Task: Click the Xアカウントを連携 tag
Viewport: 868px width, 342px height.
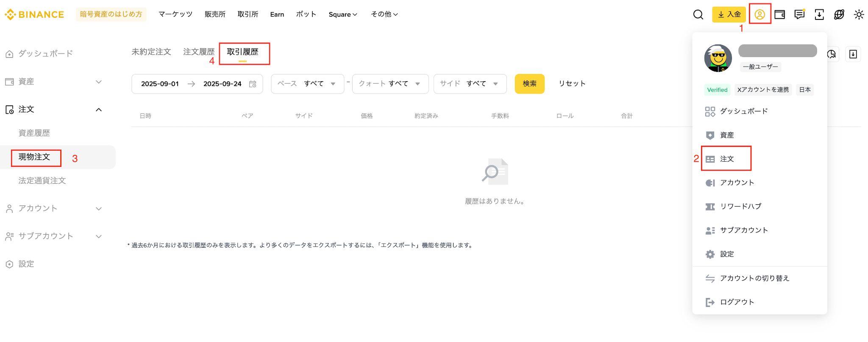Action: click(x=763, y=90)
